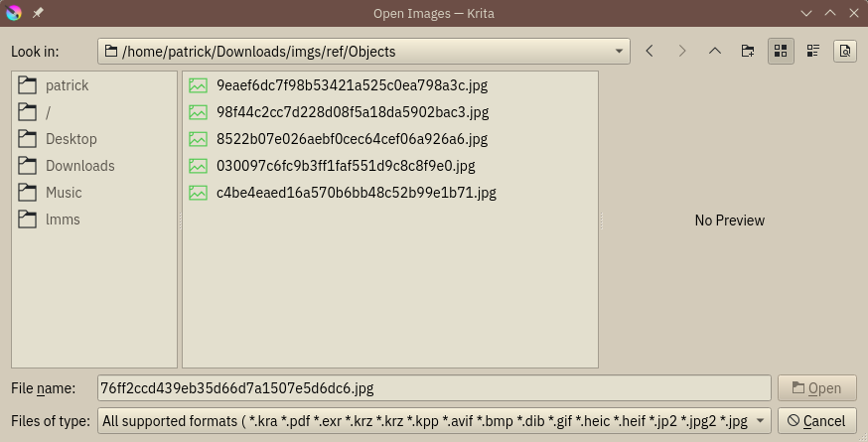Expand the Look in path dropdown
Viewport: 868px width, 442px height.
(619, 52)
